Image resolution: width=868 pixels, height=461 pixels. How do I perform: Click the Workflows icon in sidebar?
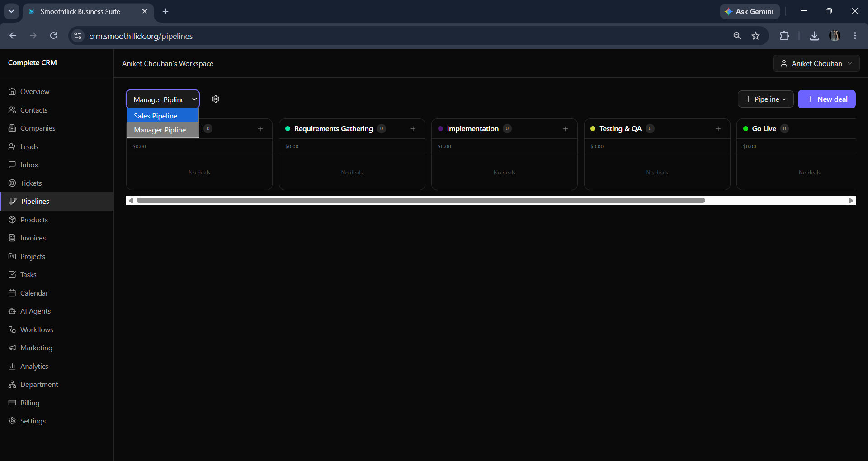(x=12, y=329)
